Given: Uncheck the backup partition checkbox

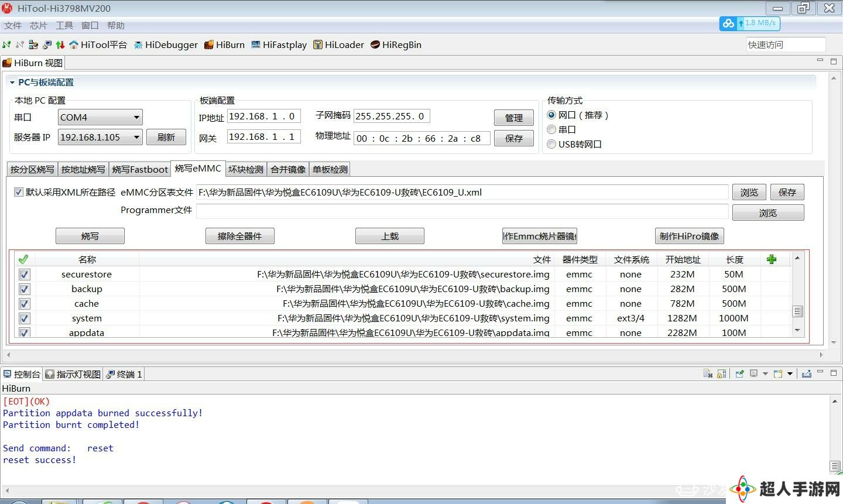Looking at the screenshot, I should point(24,289).
